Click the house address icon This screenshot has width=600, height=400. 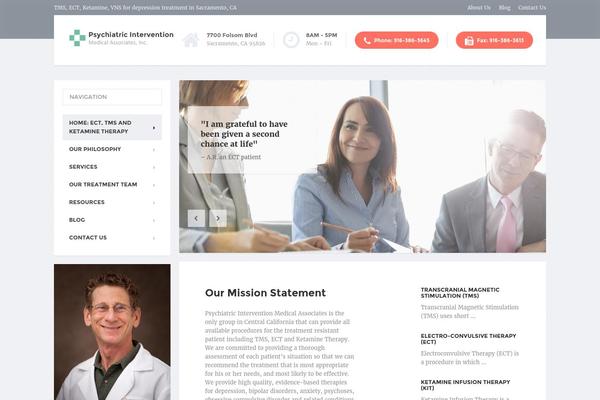tap(191, 40)
